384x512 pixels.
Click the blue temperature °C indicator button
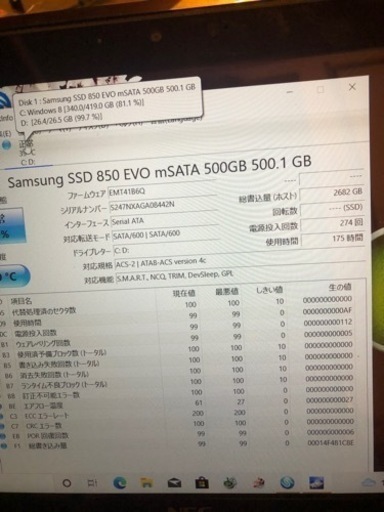pos(13,276)
